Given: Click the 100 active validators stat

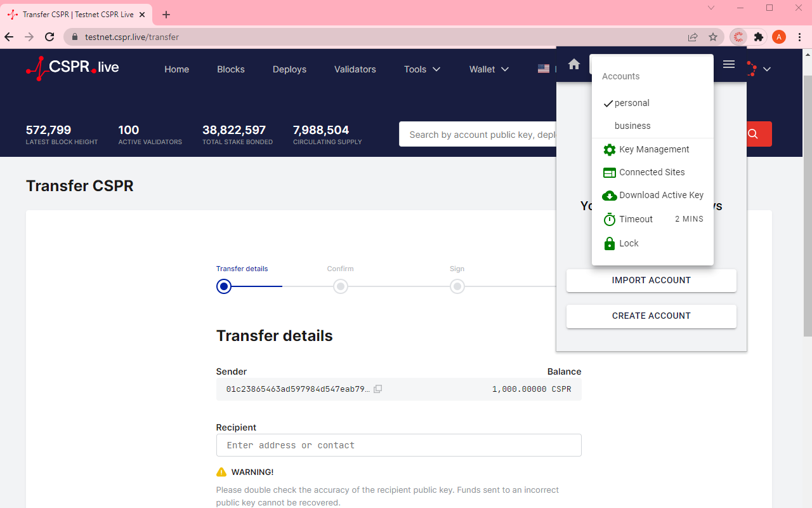Looking at the screenshot, I should 150,135.
